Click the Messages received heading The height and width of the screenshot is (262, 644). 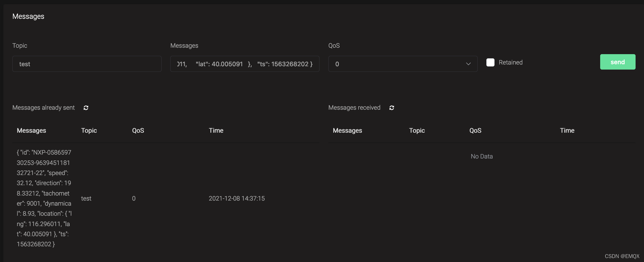coord(355,107)
